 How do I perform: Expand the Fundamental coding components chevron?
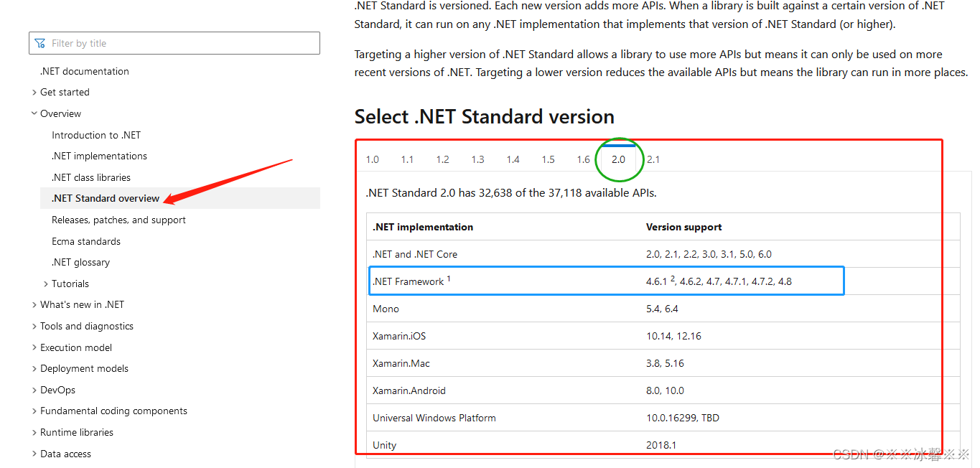point(34,411)
